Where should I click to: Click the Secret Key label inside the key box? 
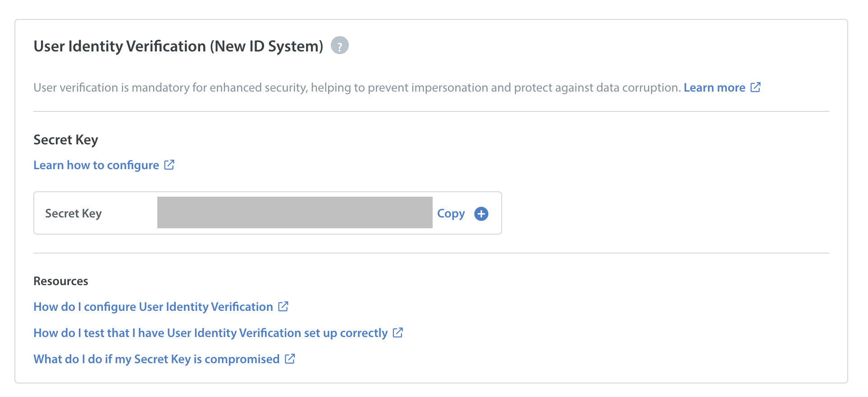pos(73,213)
